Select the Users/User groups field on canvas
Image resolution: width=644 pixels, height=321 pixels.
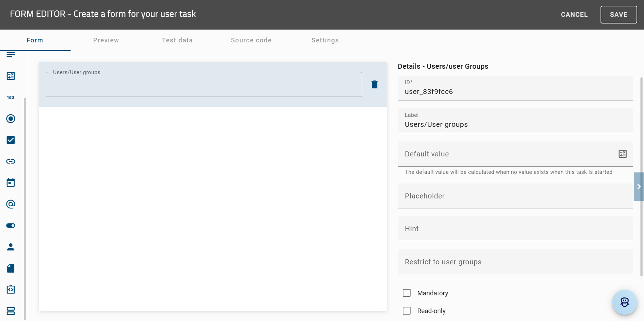click(x=204, y=84)
